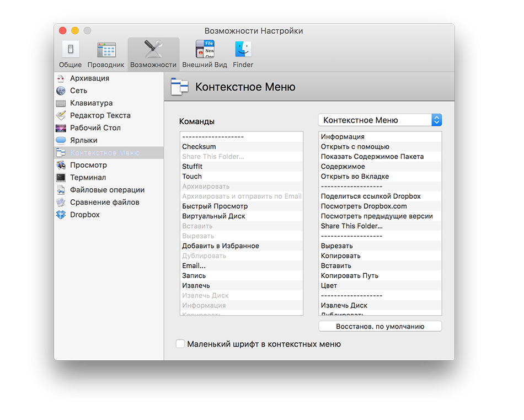This screenshot has height=420, width=524.
Task: Select Посмотреть предыдущие версии entry
Action: point(380,216)
